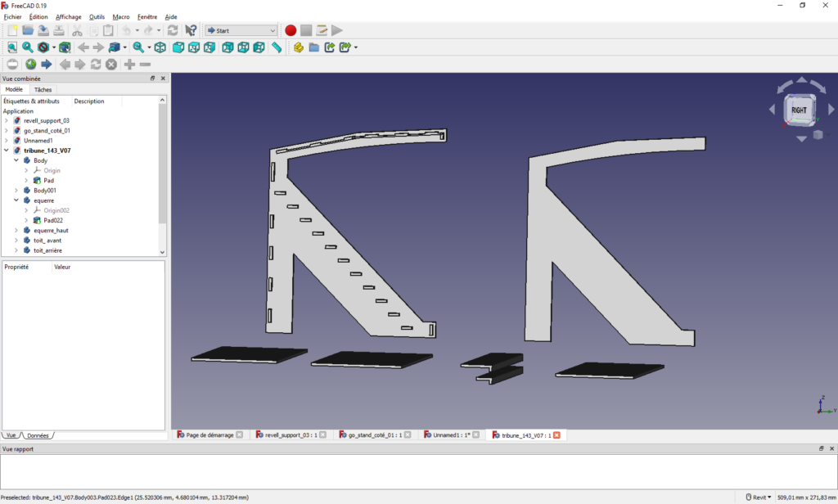
Task: Open a file with the folder icon
Action: pyautogui.click(x=27, y=30)
